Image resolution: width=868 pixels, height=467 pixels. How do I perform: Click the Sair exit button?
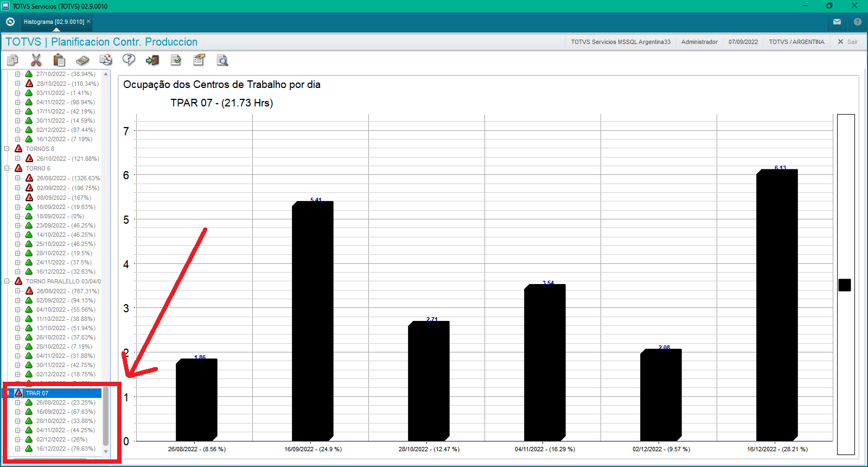click(848, 42)
